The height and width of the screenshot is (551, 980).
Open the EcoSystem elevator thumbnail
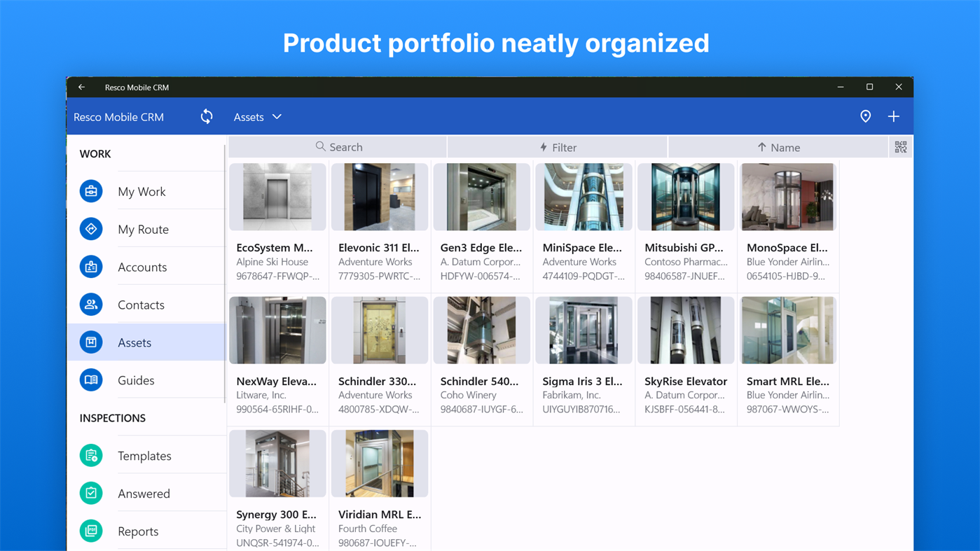pos(277,196)
